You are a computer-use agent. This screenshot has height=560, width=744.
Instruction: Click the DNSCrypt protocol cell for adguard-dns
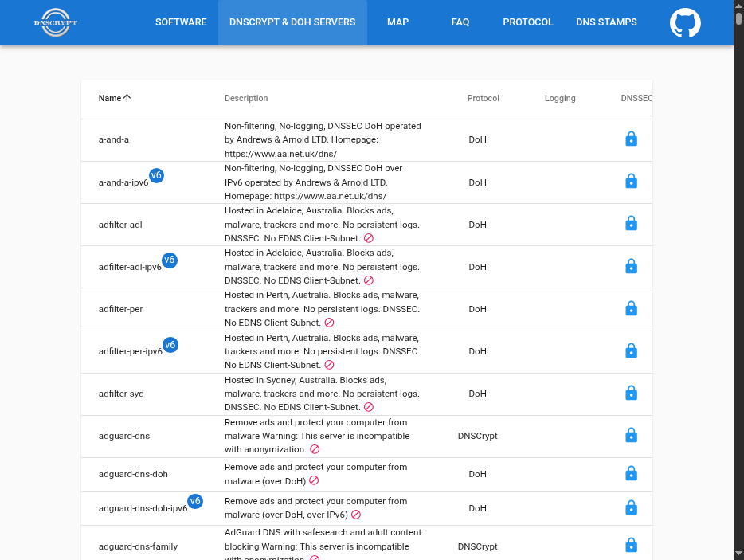pyautogui.click(x=477, y=437)
